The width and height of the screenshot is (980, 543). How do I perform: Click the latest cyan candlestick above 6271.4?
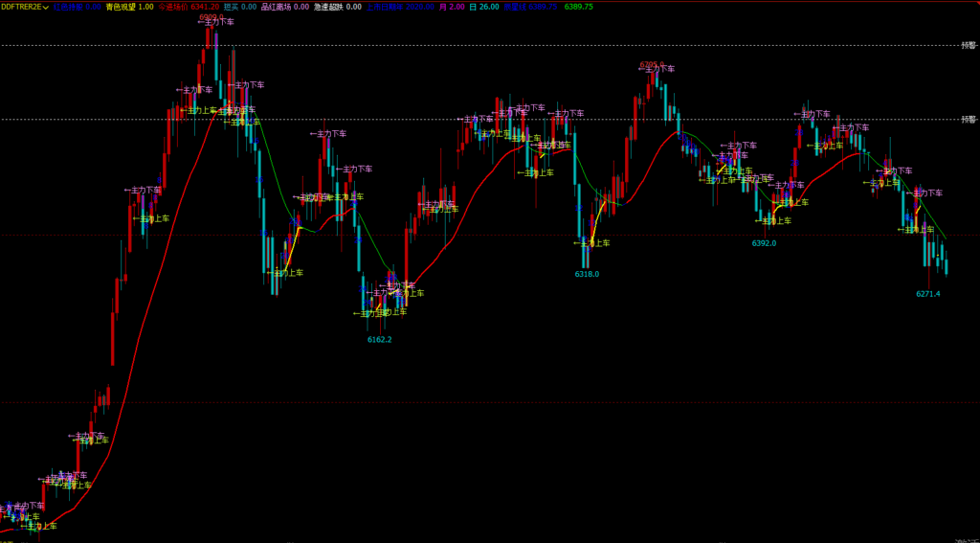click(x=947, y=262)
